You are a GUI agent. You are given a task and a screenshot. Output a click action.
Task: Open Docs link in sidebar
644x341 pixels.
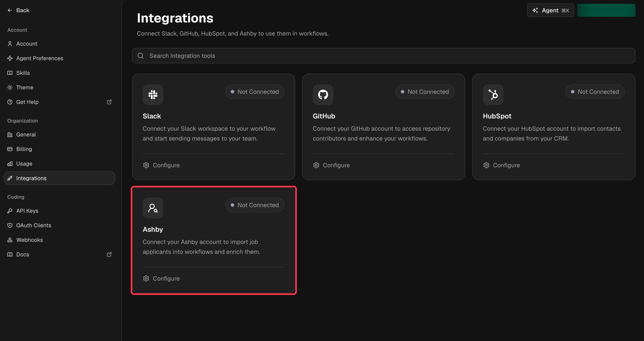pyautogui.click(x=60, y=254)
